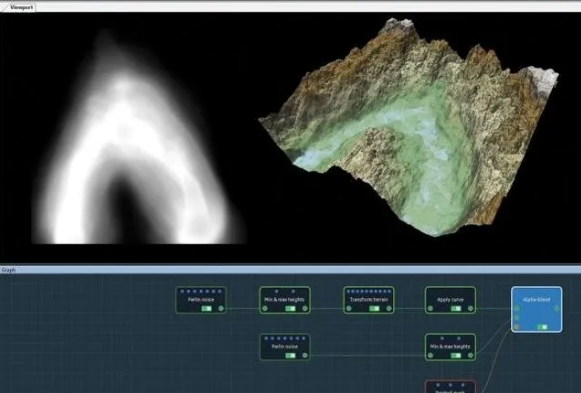Click the top input port of the Alpha-blend node
The height and width of the screenshot is (393, 581).
pos(517,308)
